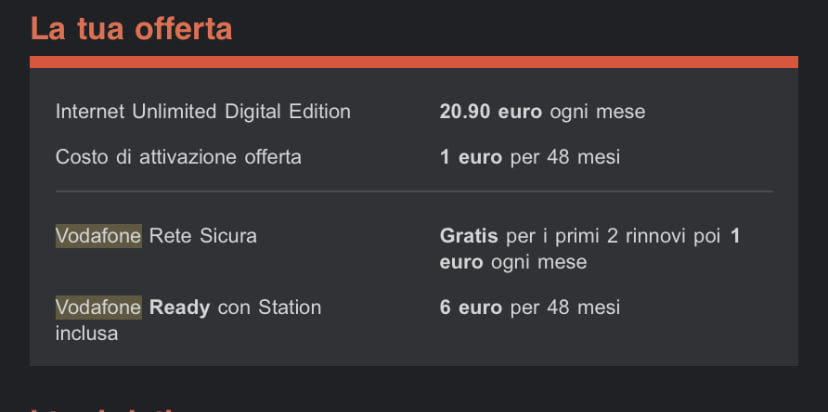Click highlighted "Vodafone" before "Rete Sicura"
The image size is (828, 412).
click(98, 236)
